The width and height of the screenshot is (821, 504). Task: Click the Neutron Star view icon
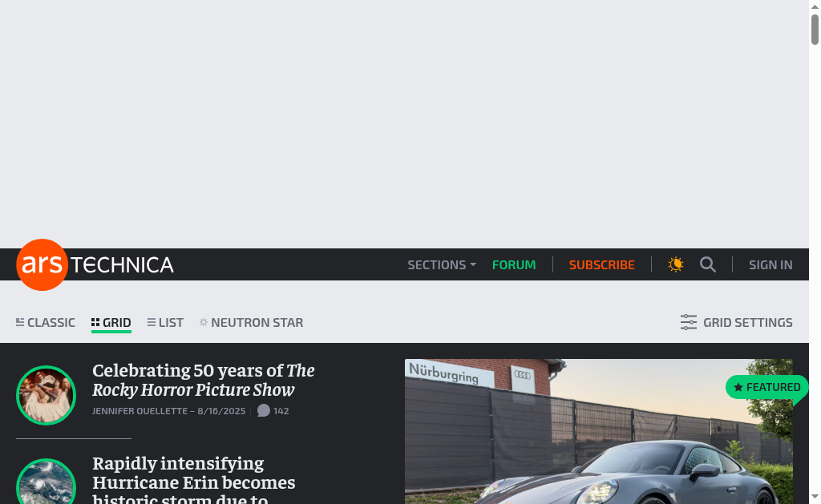[x=204, y=322]
